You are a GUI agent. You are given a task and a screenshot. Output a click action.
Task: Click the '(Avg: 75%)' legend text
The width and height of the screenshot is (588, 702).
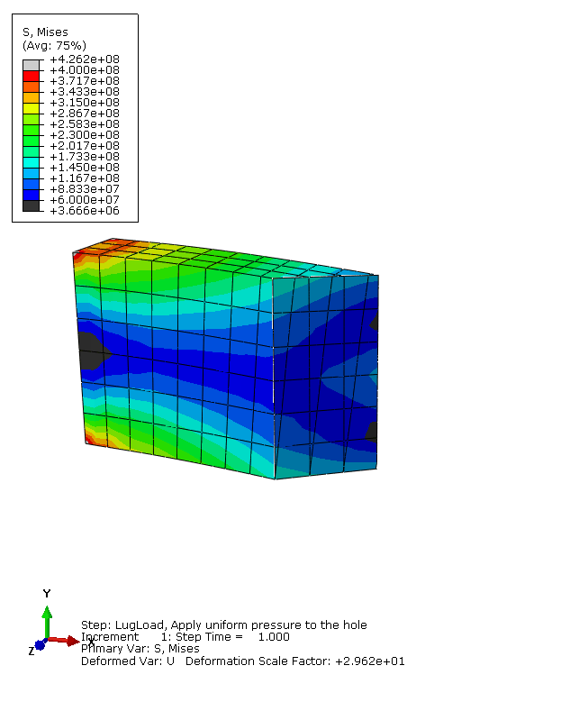[x=54, y=45]
